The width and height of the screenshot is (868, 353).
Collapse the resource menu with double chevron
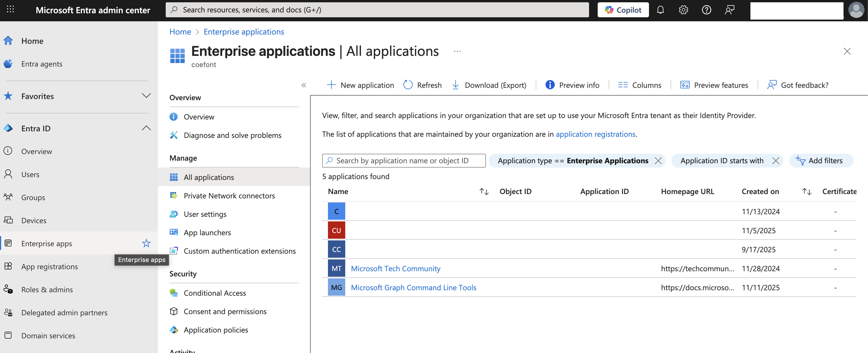tap(303, 85)
